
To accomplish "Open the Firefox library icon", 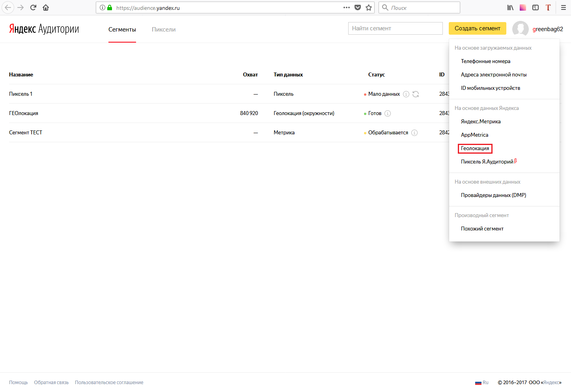I will (510, 7).
